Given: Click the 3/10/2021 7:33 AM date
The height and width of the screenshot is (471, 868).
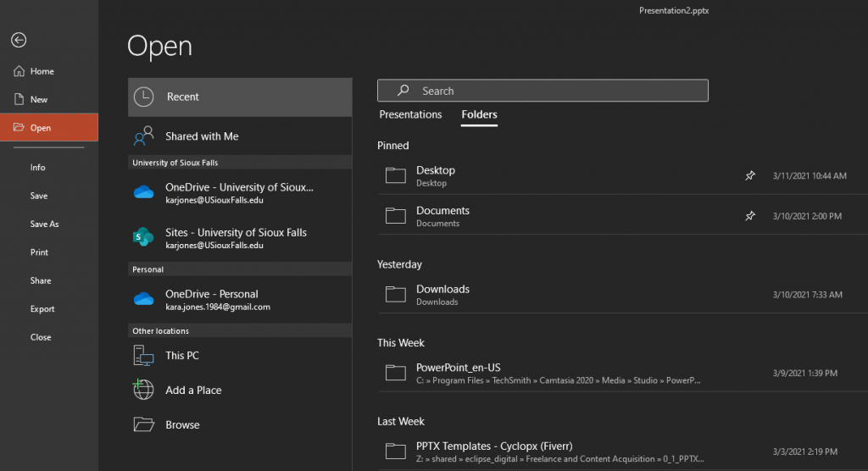Looking at the screenshot, I should pyautogui.click(x=808, y=295).
